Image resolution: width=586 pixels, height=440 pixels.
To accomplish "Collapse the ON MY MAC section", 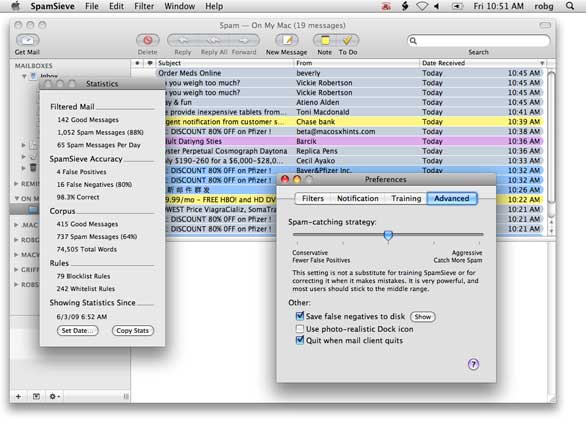I will click(17, 199).
